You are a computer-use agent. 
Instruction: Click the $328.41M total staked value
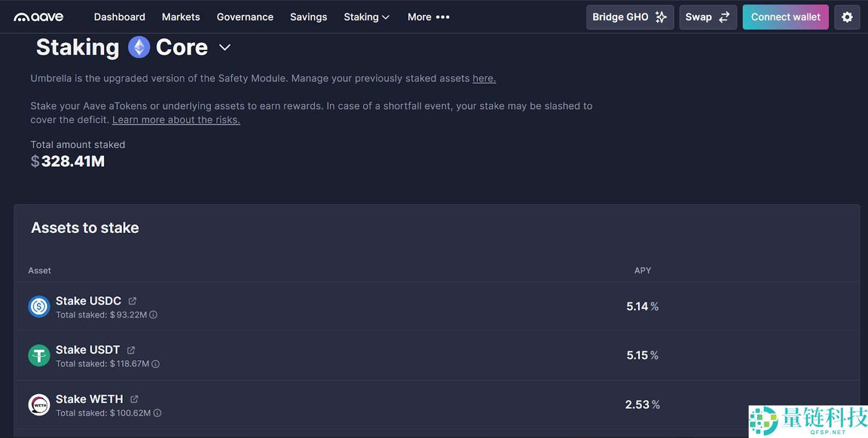pyautogui.click(x=68, y=161)
